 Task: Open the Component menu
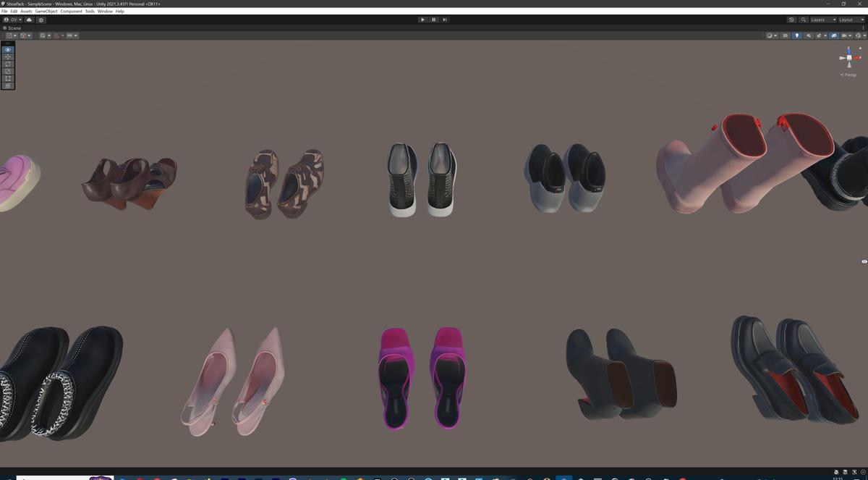coord(72,11)
